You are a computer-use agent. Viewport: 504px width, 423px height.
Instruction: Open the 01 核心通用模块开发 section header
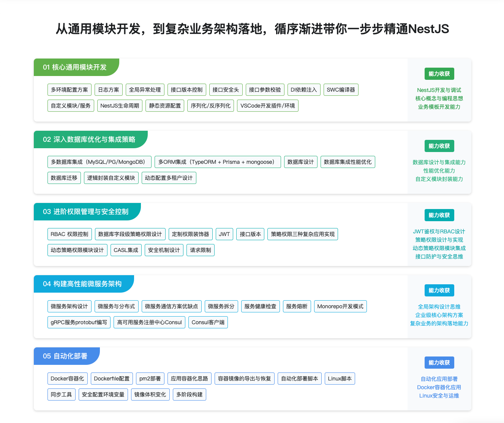pos(75,67)
